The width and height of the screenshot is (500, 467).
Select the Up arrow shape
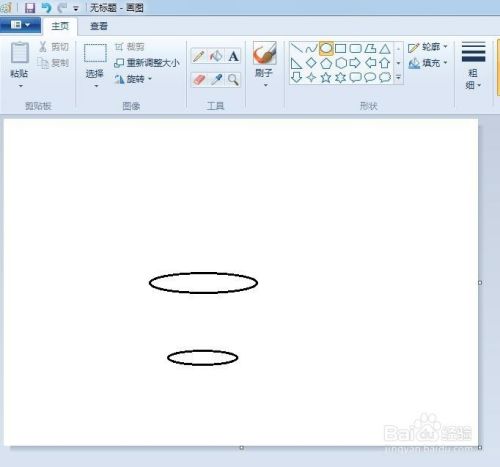point(385,63)
